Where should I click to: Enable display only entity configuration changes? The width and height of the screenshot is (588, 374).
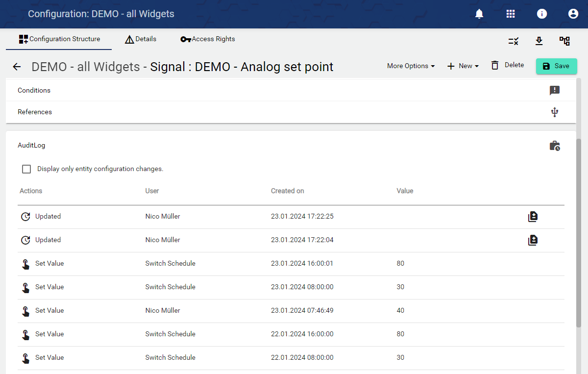tap(26, 169)
